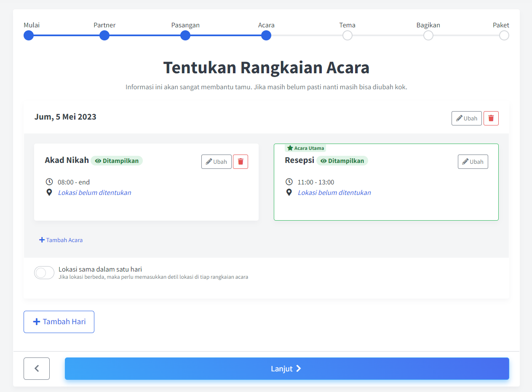
Task: Click the Acara step label
Action: (266, 25)
